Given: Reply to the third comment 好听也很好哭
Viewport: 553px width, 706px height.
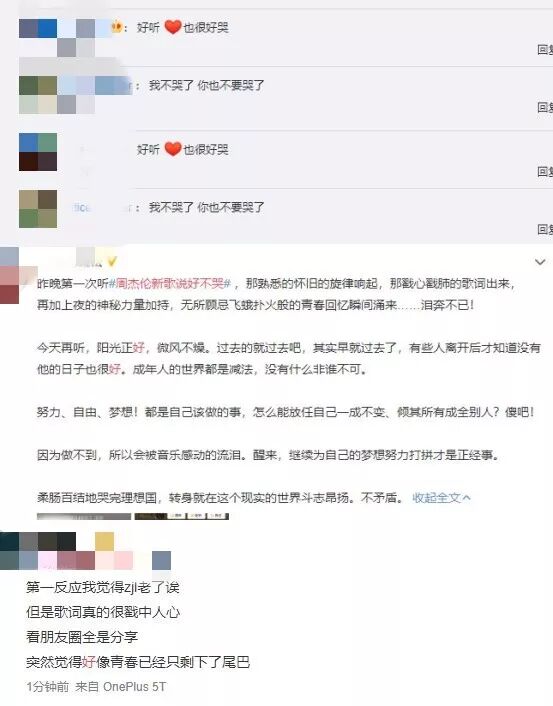Looking at the screenshot, I should click(545, 172).
